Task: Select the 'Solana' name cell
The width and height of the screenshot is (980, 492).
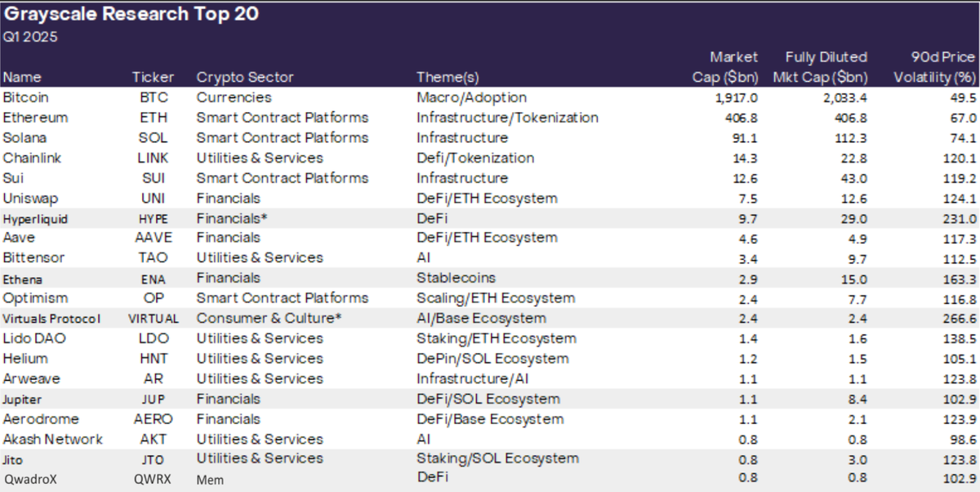Action: pyautogui.click(x=25, y=137)
